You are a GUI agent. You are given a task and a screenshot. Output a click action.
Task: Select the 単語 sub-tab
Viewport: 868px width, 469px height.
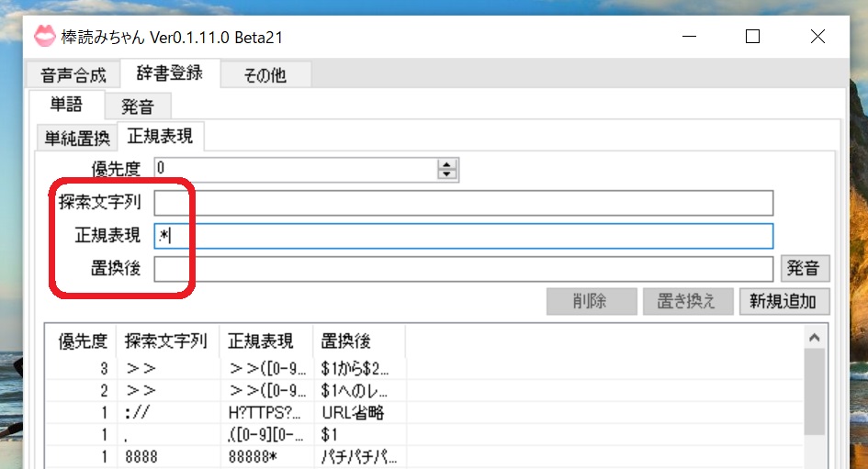pyautogui.click(x=66, y=105)
